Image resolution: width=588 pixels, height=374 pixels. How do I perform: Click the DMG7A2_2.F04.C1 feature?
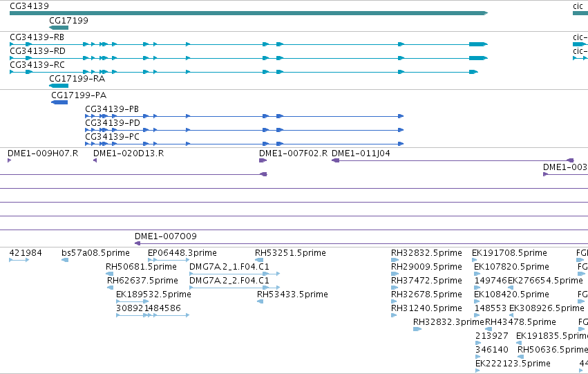235,288
